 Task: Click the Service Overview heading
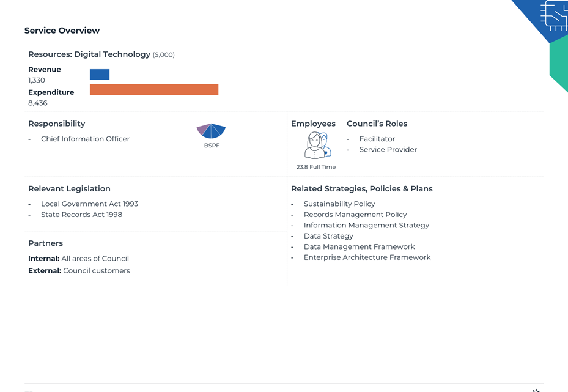point(62,31)
